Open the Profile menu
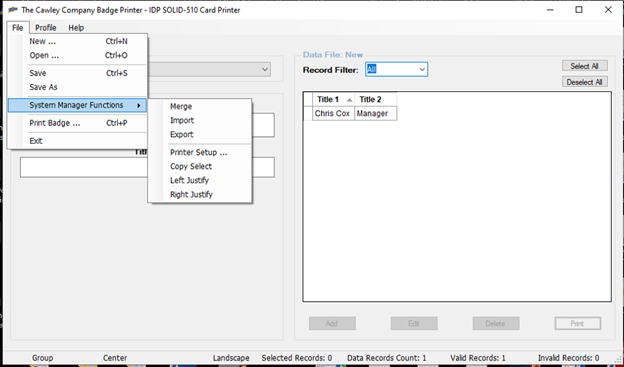 click(x=45, y=27)
